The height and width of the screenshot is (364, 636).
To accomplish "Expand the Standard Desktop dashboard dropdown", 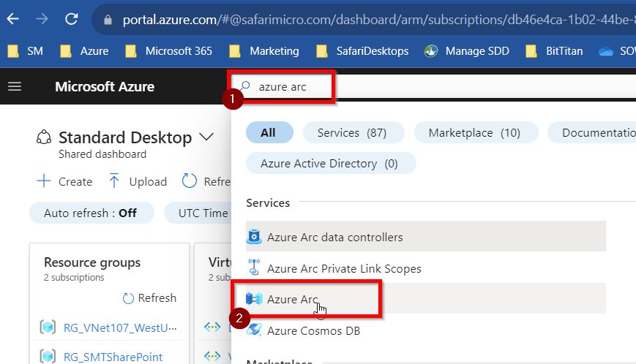I will 206,137.
